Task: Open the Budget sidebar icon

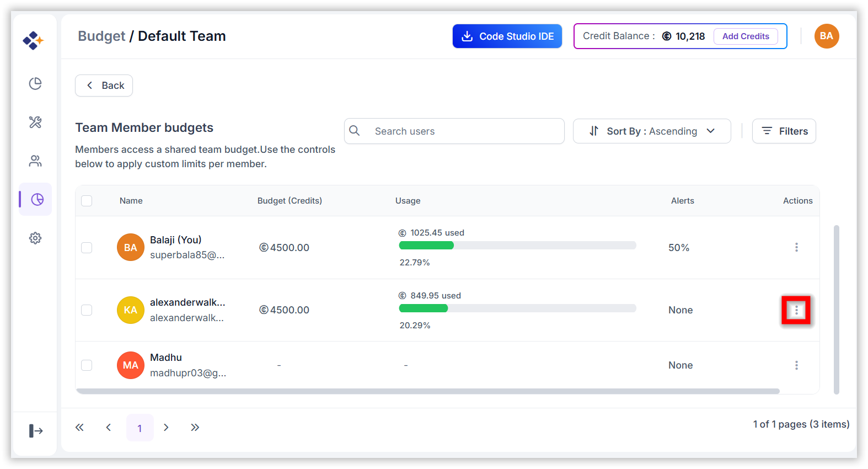Action: click(37, 199)
